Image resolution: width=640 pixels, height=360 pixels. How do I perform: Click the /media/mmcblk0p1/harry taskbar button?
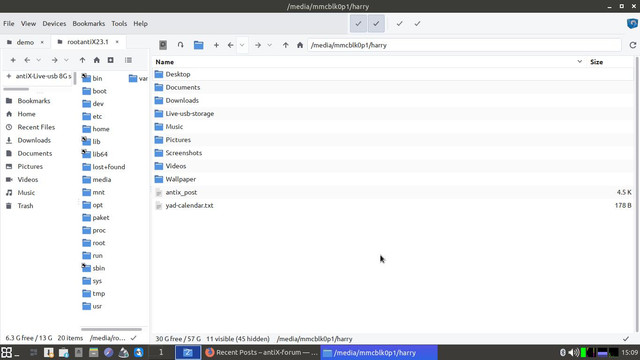coord(379,352)
